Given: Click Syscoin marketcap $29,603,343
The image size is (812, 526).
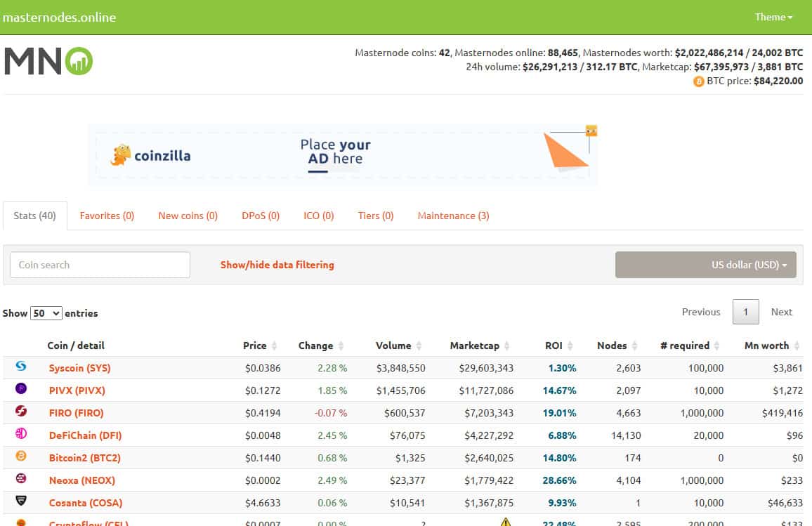Looking at the screenshot, I should pos(486,368).
